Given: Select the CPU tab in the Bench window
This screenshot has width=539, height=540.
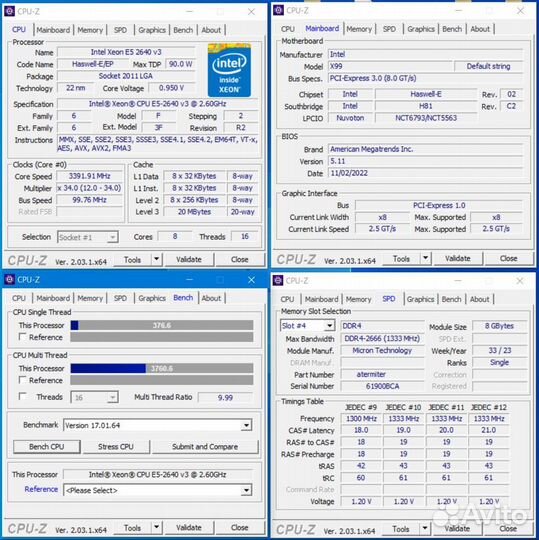Looking at the screenshot, I should coord(19,298).
